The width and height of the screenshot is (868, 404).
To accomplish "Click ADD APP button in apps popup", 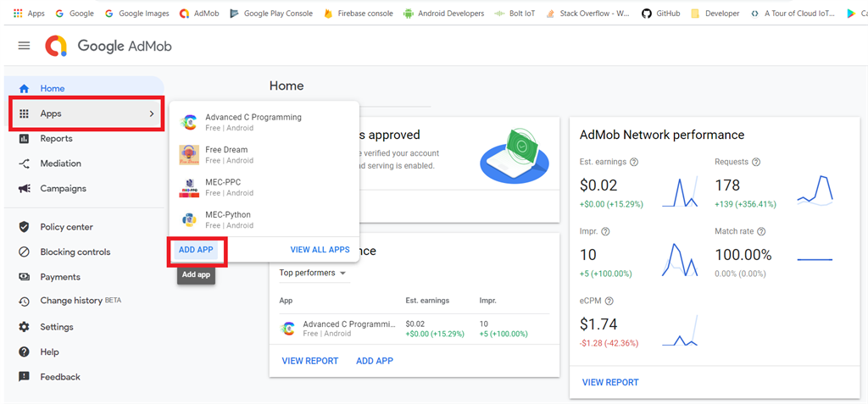I will pyautogui.click(x=196, y=250).
